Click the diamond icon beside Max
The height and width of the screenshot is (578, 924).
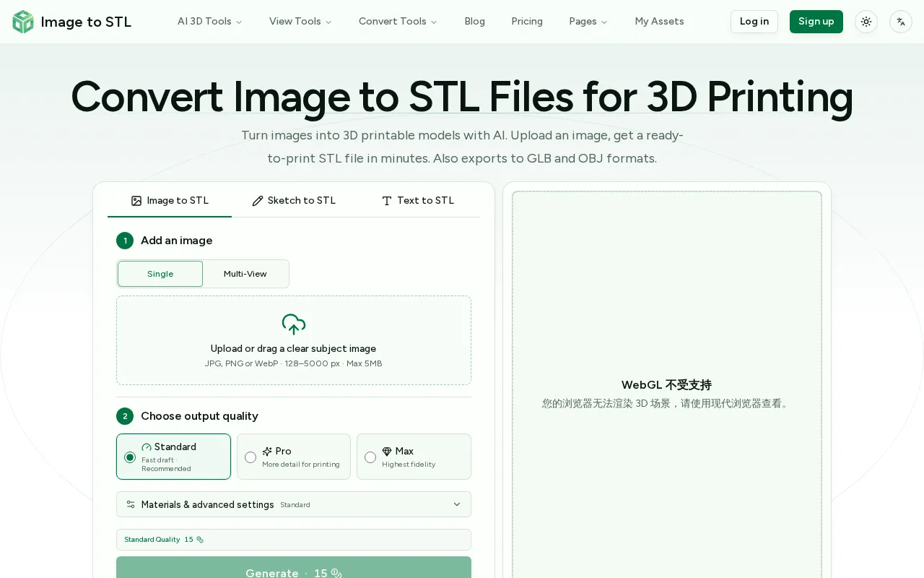coord(387,452)
